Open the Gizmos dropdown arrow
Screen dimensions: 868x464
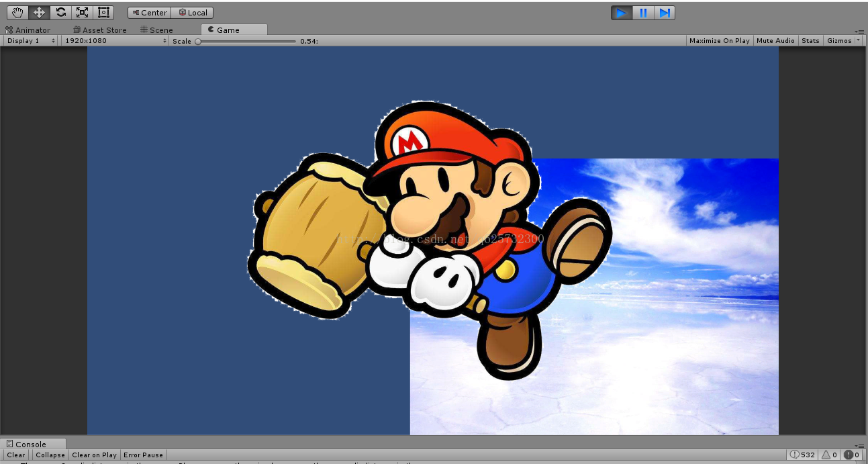tap(859, 41)
